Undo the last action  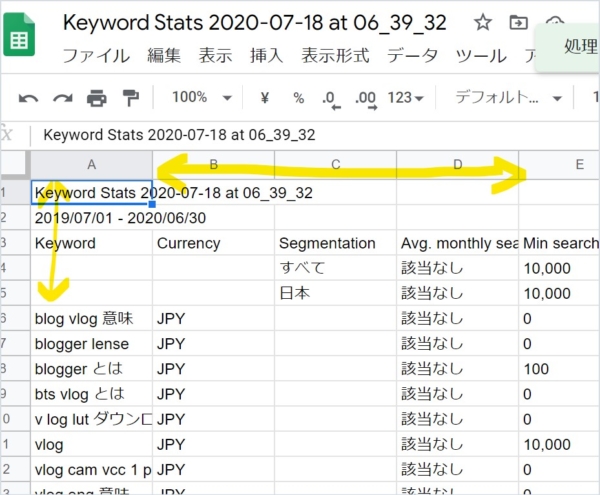28,98
